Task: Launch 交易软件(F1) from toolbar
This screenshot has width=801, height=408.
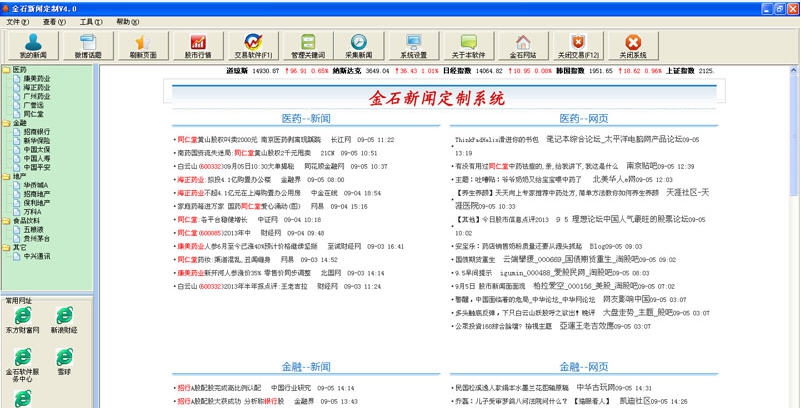Action: click(x=253, y=46)
